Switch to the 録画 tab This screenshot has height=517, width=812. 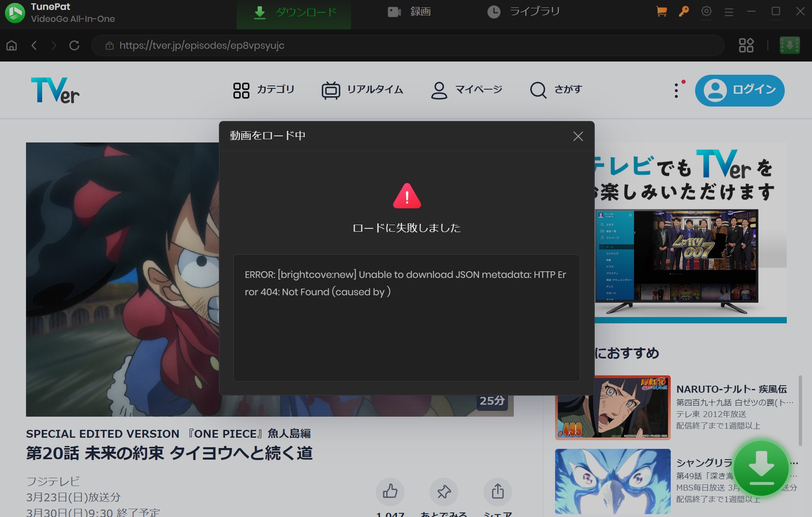[409, 12]
